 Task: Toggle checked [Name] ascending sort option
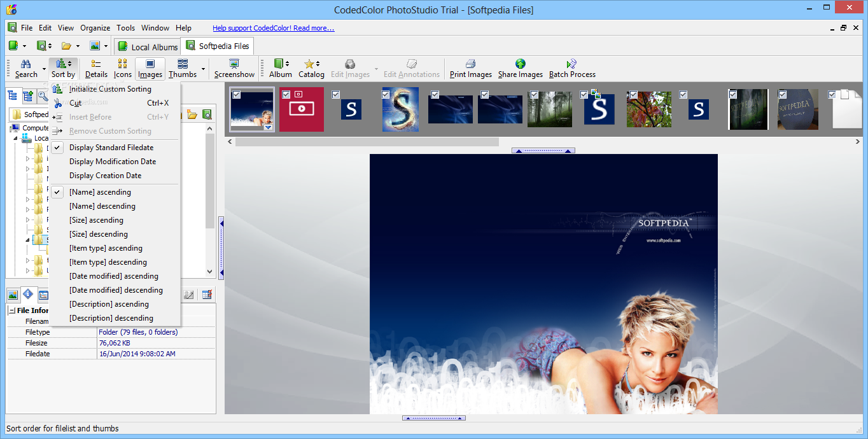tap(115, 192)
